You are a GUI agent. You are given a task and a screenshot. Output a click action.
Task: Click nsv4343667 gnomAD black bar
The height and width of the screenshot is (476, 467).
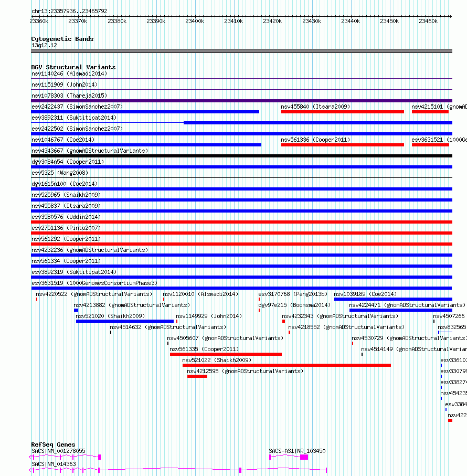(x=241, y=156)
